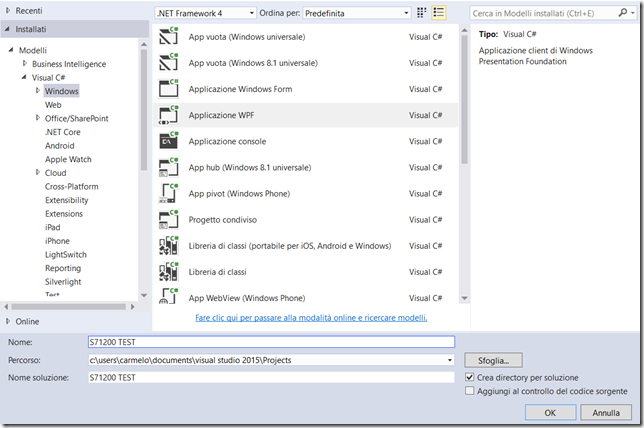
Task: Check Aggiungi al controllo del codice sorgente
Action: coord(469,390)
